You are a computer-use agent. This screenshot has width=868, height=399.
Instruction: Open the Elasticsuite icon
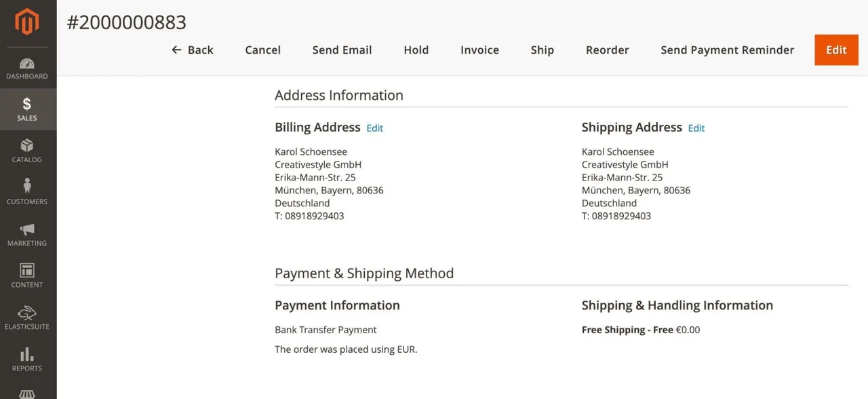point(27,312)
